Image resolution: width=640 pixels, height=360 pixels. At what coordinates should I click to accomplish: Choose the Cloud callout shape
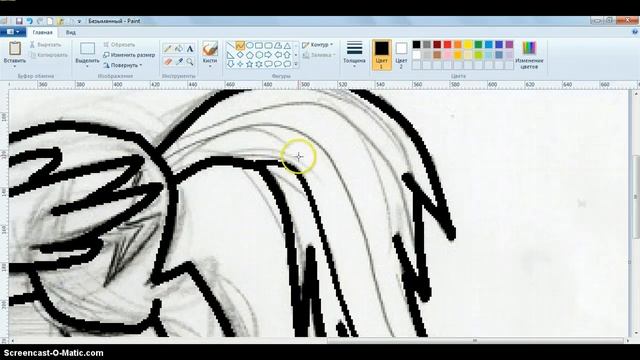(287, 64)
